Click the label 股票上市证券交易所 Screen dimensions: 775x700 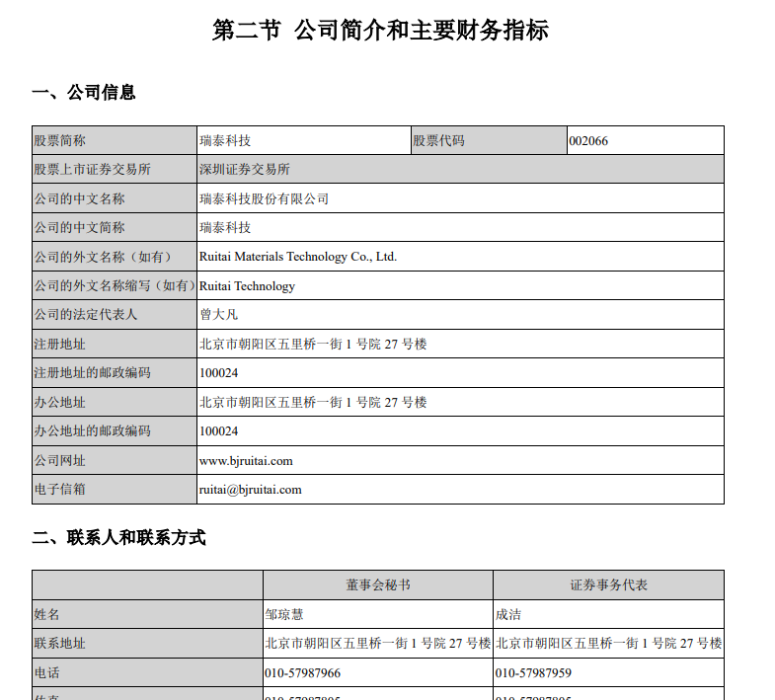(x=92, y=170)
